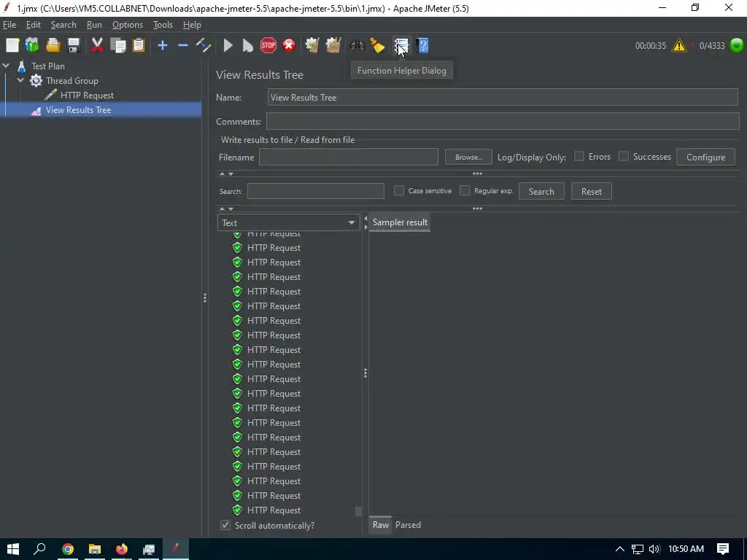Switch to the Raw tab

click(380, 525)
